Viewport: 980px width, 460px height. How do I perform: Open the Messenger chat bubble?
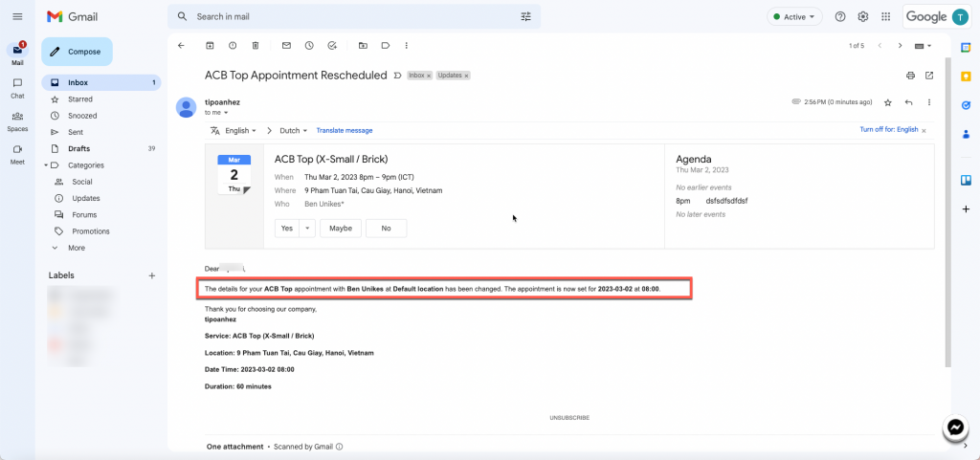(x=956, y=427)
